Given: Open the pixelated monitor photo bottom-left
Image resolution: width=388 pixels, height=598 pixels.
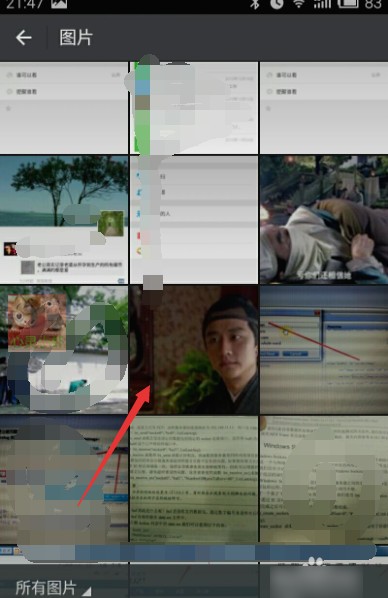Looking at the screenshot, I should [x=64, y=479].
